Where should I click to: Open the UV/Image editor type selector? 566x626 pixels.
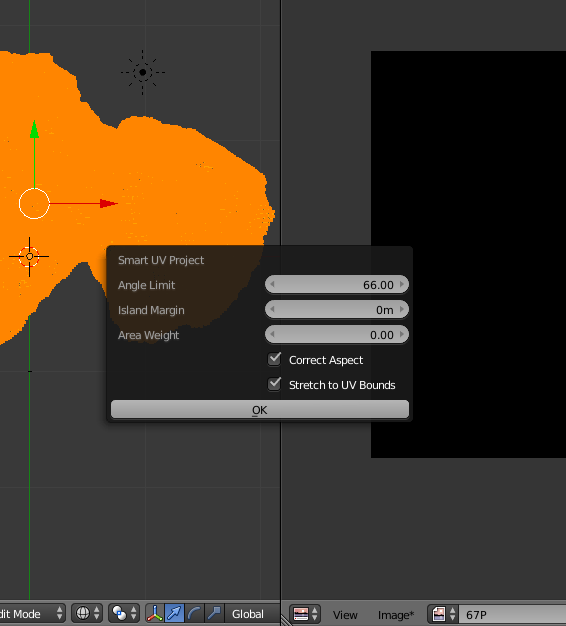[305, 614]
